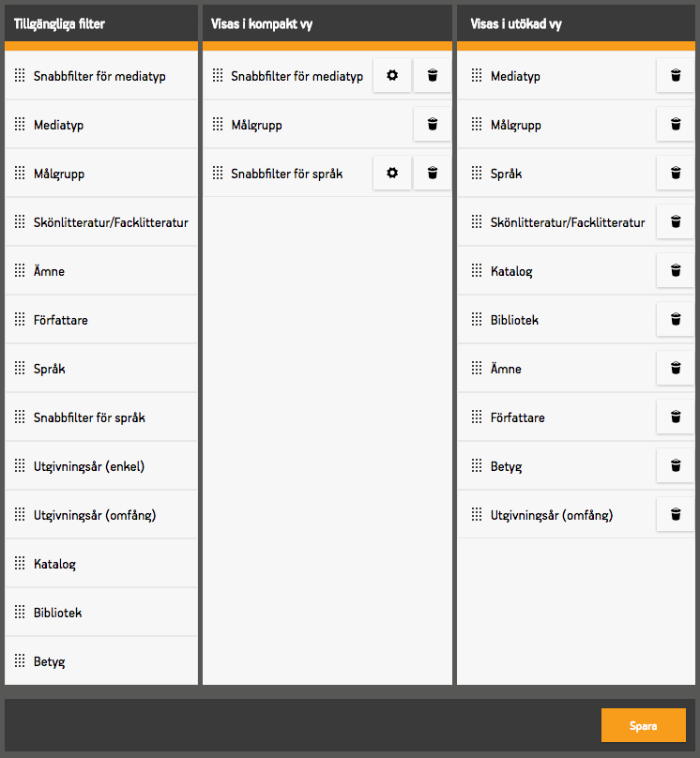
Task: Open settings gear for Snabbfilter för språk
Action: 392,174
